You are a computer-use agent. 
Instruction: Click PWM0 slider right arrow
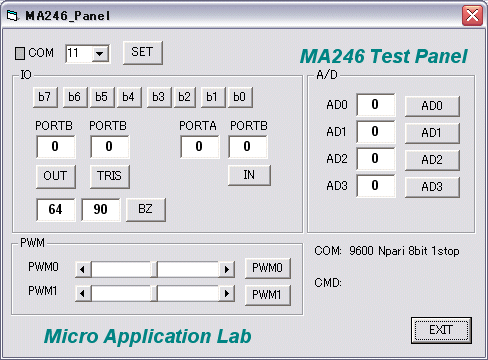click(x=227, y=269)
